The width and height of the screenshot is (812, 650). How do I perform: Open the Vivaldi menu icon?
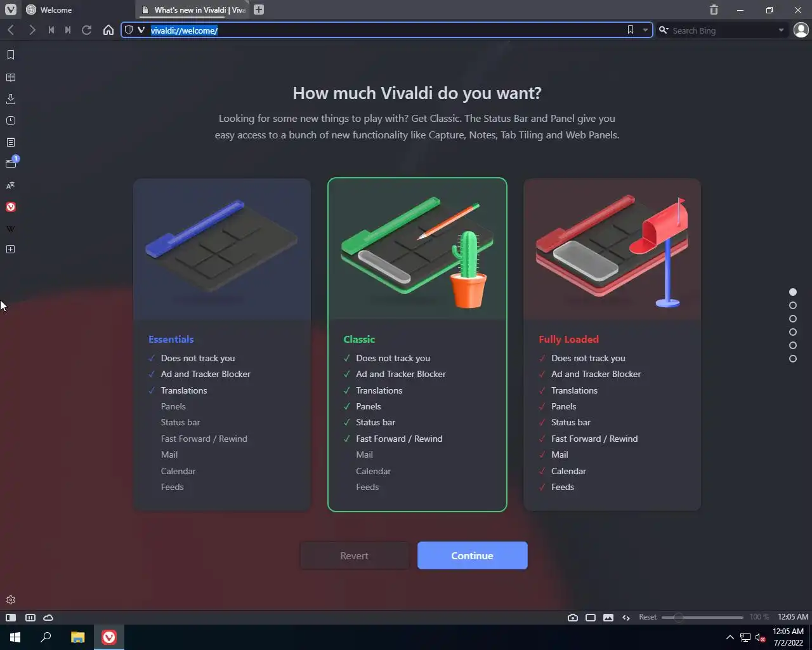click(x=11, y=10)
